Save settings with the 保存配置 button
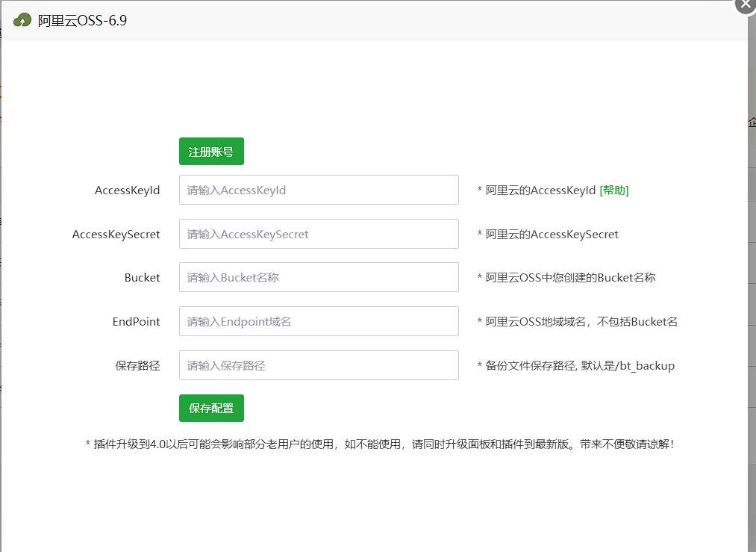Image resolution: width=756 pixels, height=552 pixels. (211, 409)
